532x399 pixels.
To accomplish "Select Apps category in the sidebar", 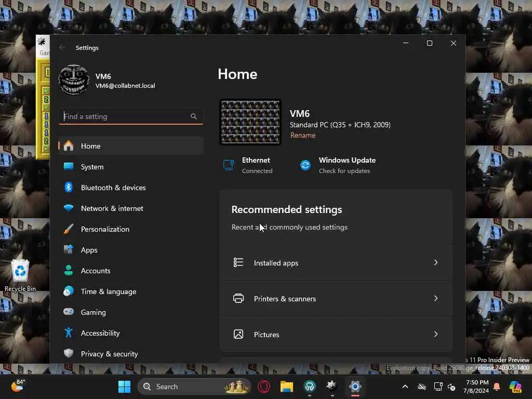I will [x=131, y=250].
